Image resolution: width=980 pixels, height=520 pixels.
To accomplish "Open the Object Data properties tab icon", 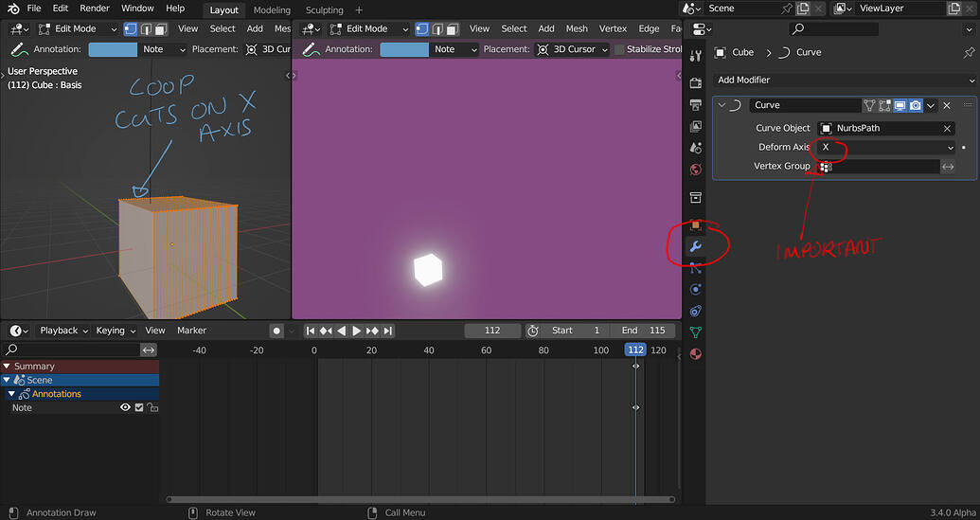I will [696, 332].
